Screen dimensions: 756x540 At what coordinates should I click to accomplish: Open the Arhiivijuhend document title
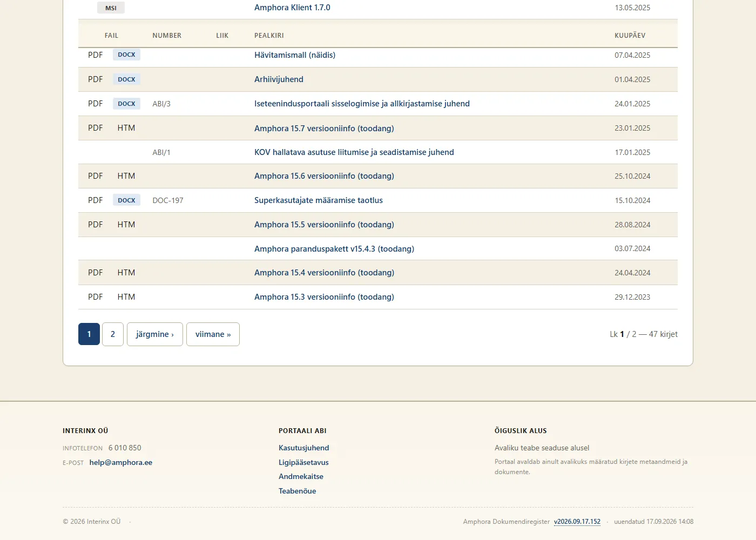click(279, 79)
